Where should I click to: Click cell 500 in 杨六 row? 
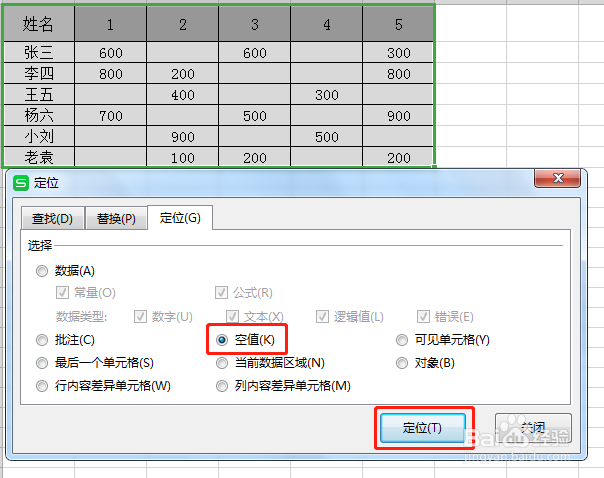point(255,115)
